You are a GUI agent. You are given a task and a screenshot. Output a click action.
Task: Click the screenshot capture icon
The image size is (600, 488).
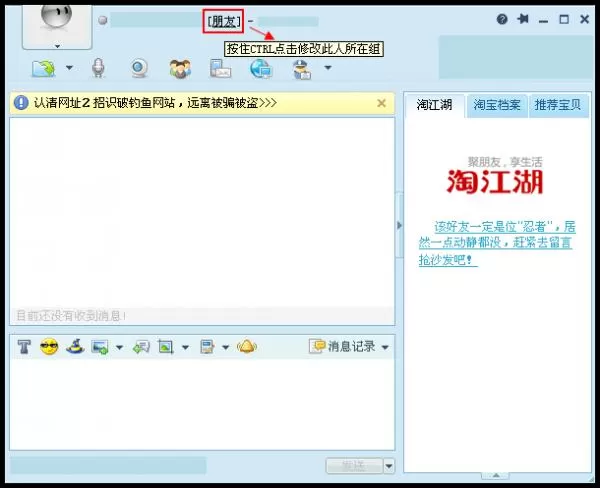[x=166, y=347]
